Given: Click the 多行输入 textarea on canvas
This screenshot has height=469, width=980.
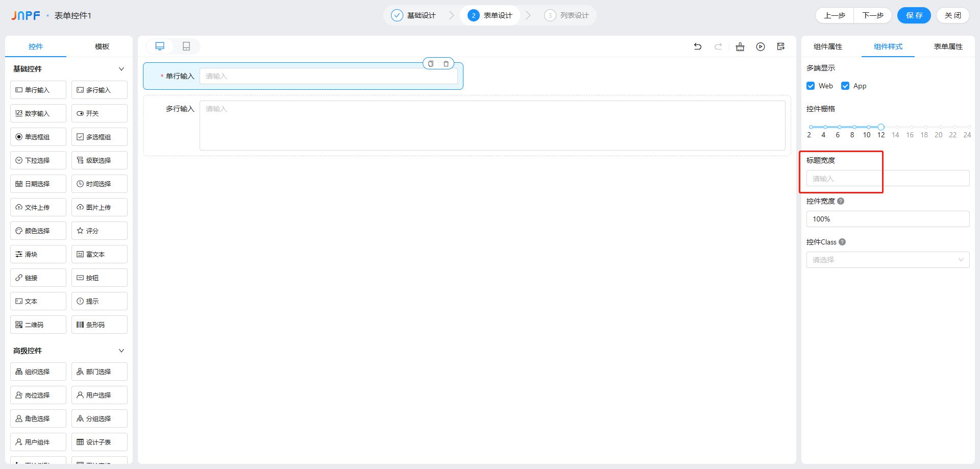Looking at the screenshot, I should pyautogui.click(x=493, y=126).
